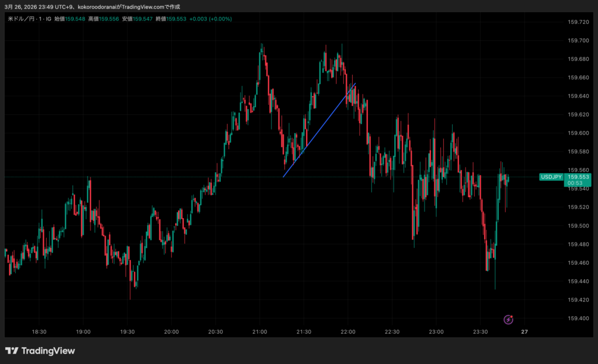598x364 pixels.
Task: Select the blue trend line on chart
Action: tap(319, 130)
